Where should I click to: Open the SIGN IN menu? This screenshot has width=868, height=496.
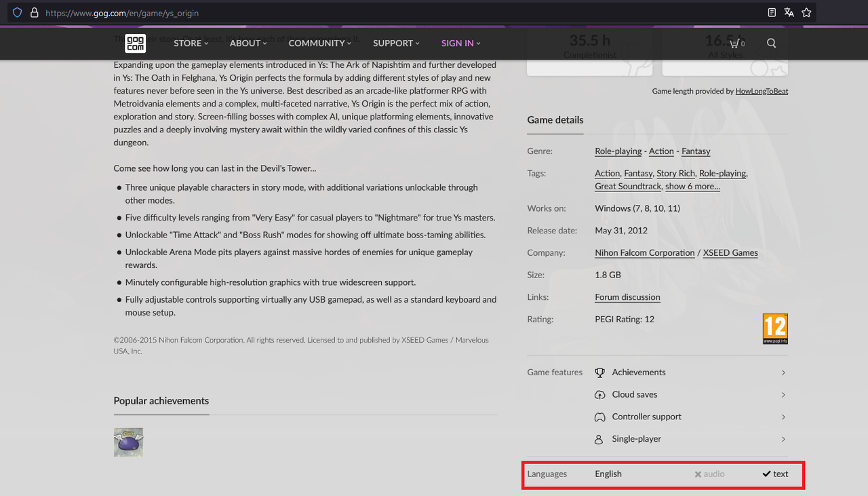tap(460, 43)
